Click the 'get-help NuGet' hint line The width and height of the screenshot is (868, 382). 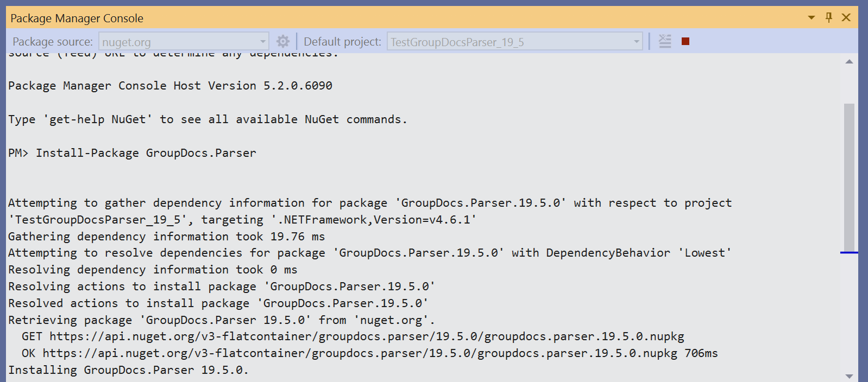207,119
